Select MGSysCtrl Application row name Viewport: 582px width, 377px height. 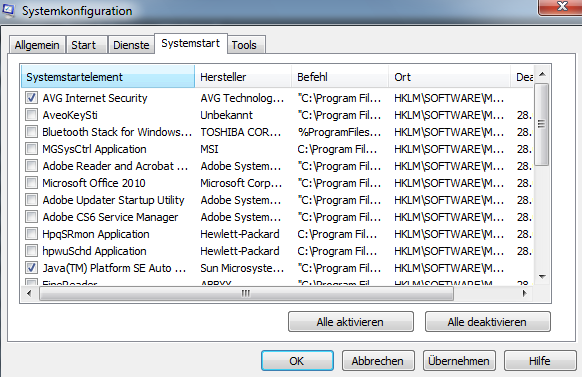pyautogui.click(x=94, y=149)
